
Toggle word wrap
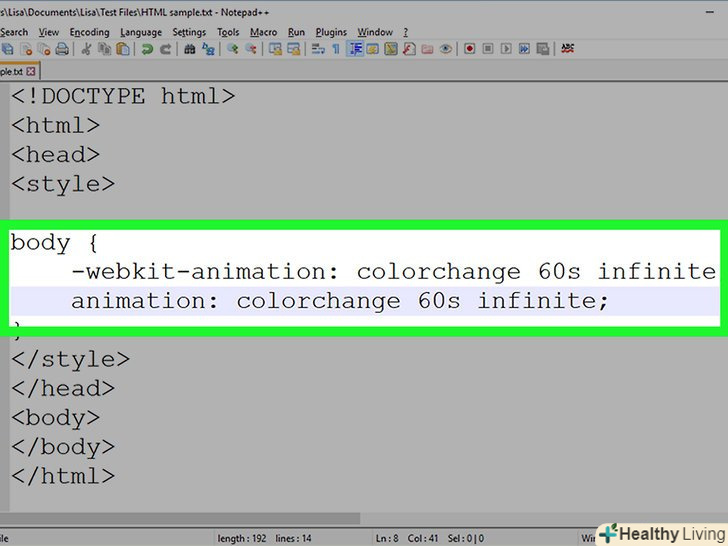click(x=318, y=49)
